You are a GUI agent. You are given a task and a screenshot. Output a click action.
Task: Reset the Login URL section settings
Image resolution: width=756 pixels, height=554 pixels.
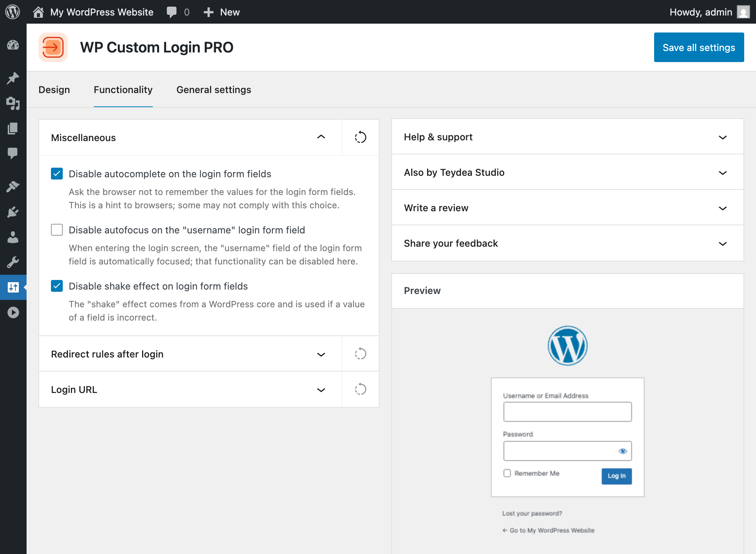360,389
